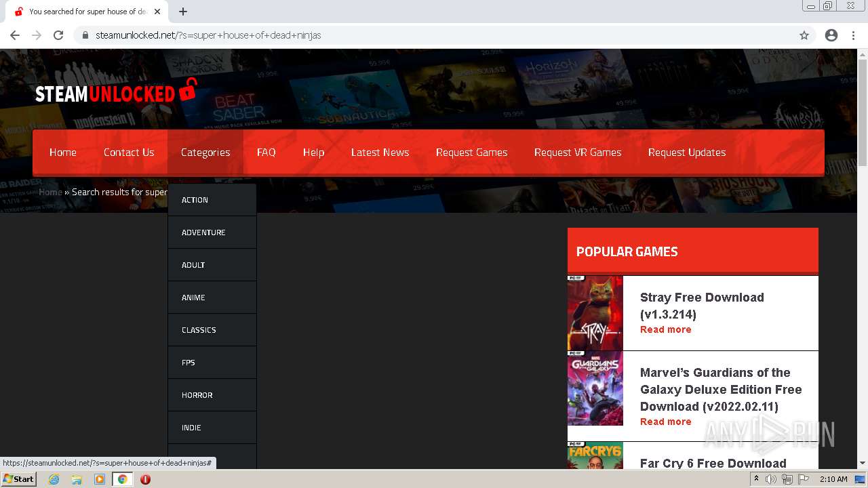The height and width of the screenshot is (488, 868).
Task: Open the Contact Us menu item
Action: click(129, 152)
